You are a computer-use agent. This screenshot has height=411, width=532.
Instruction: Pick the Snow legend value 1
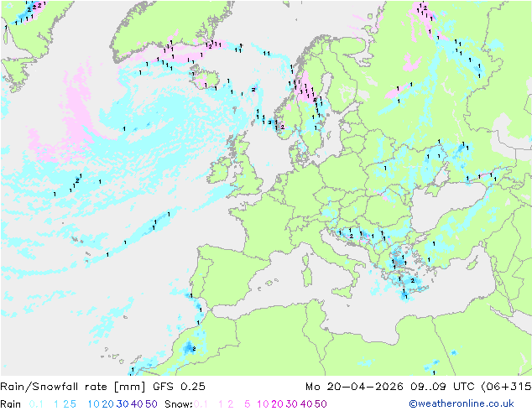pyautogui.click(x=221, y=404)
